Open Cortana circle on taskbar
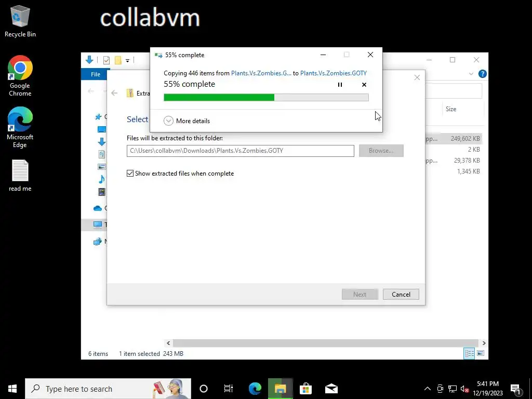 [204, 389]
